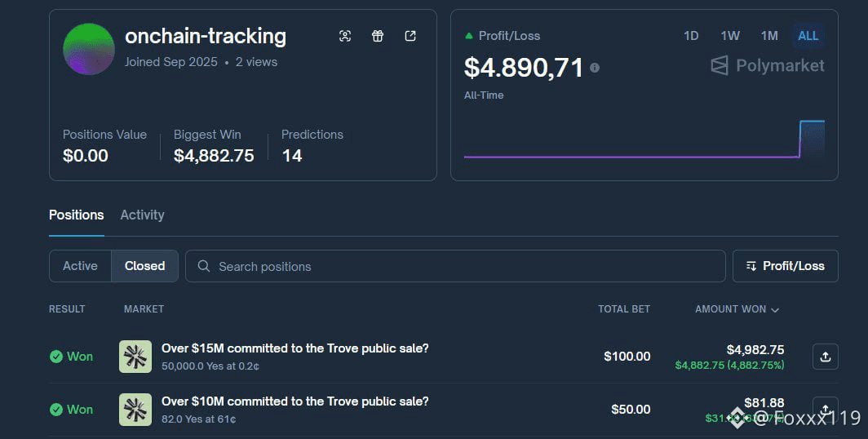Screen dimensions: 868x439
Task: Switch to the Activity tab
Action: (142, 215)
